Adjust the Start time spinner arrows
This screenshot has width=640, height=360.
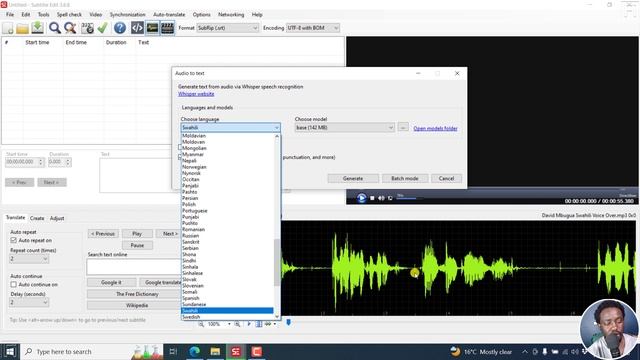pyautogui.click(x=40, y=162)
